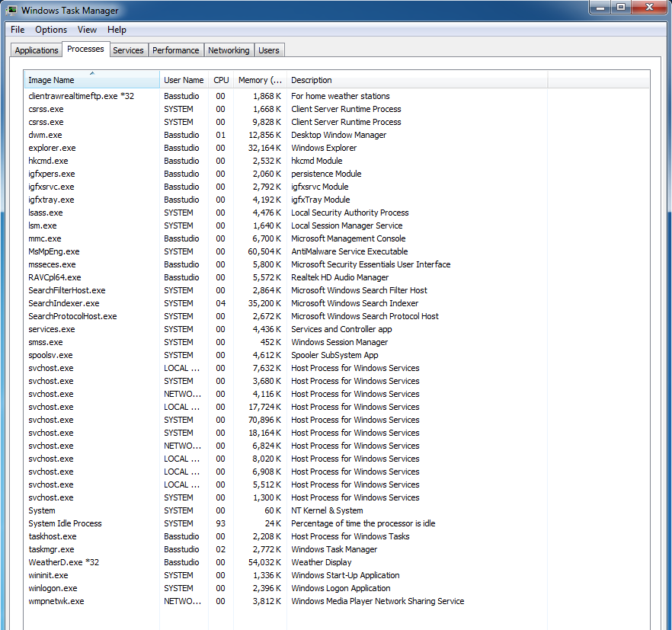Viewport: 672px width, 630px height.
Task: Open the Options menu
Action: [51, 30]
